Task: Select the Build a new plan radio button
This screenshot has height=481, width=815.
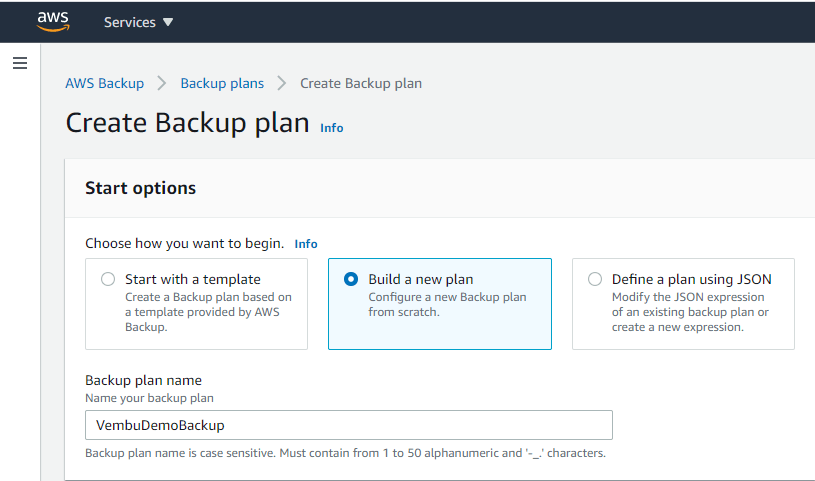Action: pos(351,279)
